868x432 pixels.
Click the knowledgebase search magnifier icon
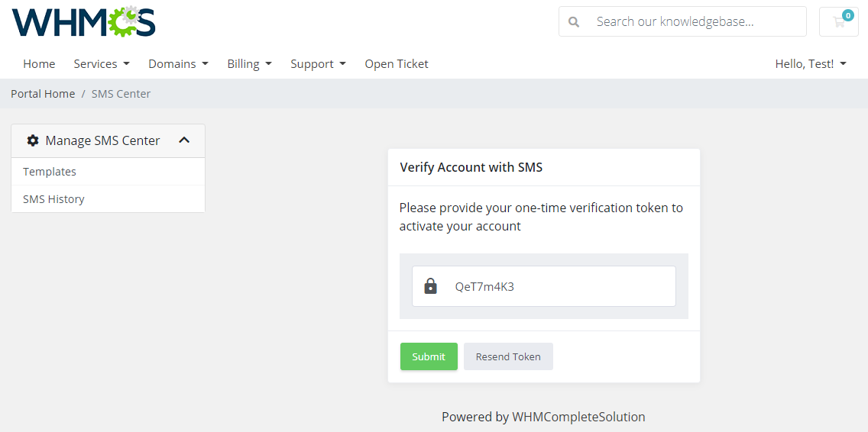(574, 21)
